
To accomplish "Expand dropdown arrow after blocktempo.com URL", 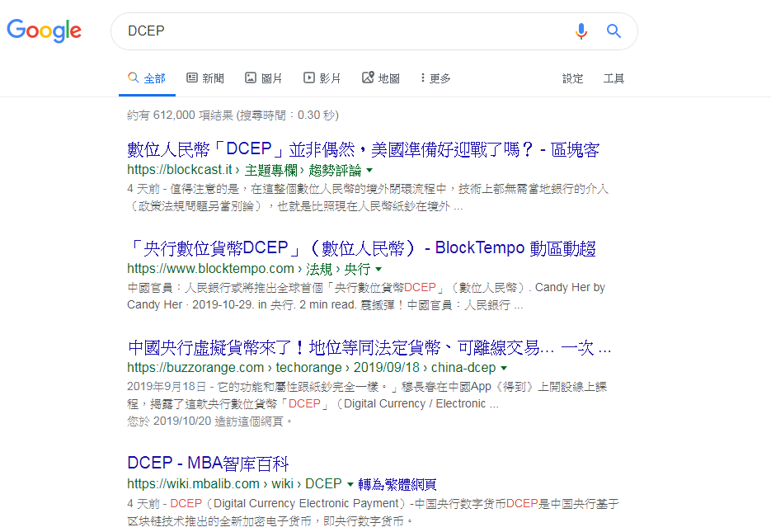I will click(x=378, y=270).
